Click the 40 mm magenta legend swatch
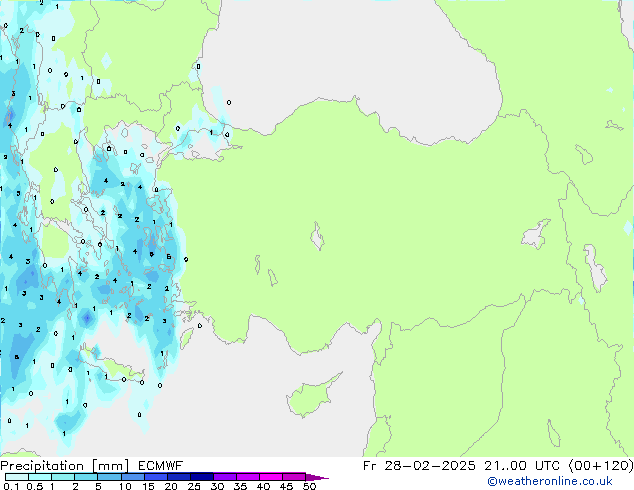The width and height of the screenshot is (634, 490). click(x=271, y=477)
